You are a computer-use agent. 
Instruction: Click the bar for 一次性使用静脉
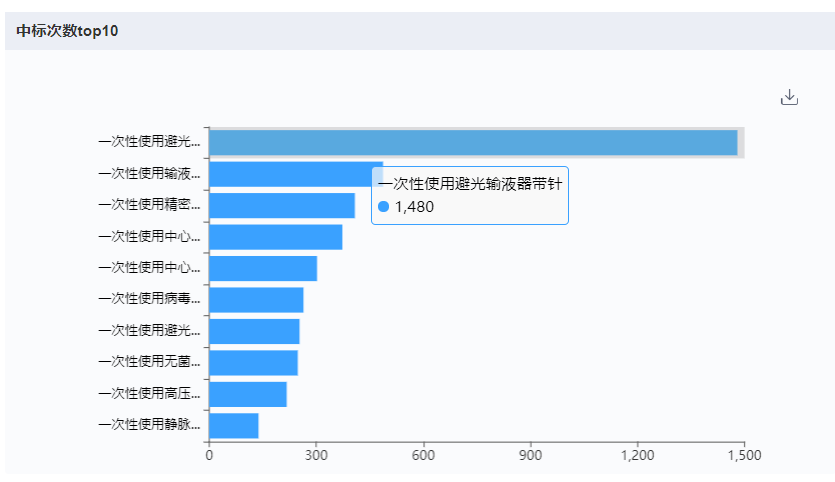pos(234,426)
